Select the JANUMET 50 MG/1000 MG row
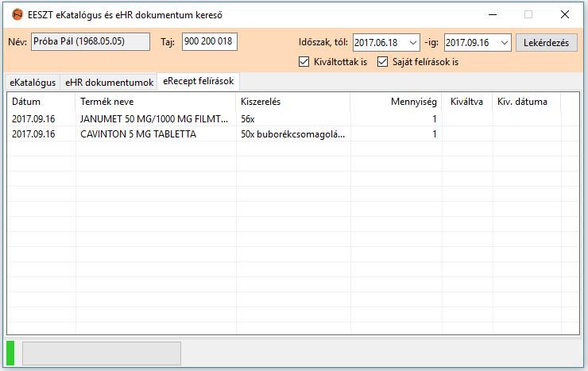Image resolution: width=588 pixels, height=371 pixels. pyautogui.click(x=293, y=119)
